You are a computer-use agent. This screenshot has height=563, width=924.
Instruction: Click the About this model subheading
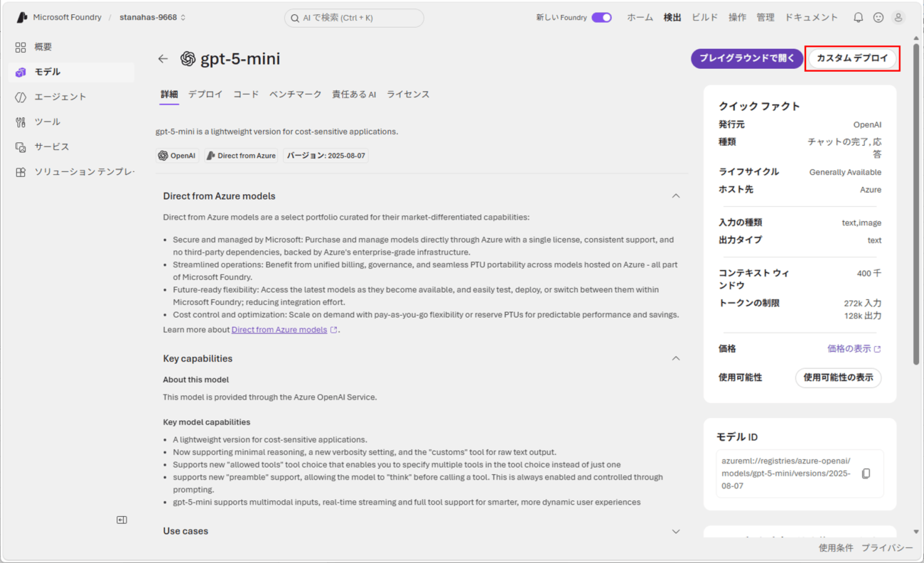click(x=196, y=380)
